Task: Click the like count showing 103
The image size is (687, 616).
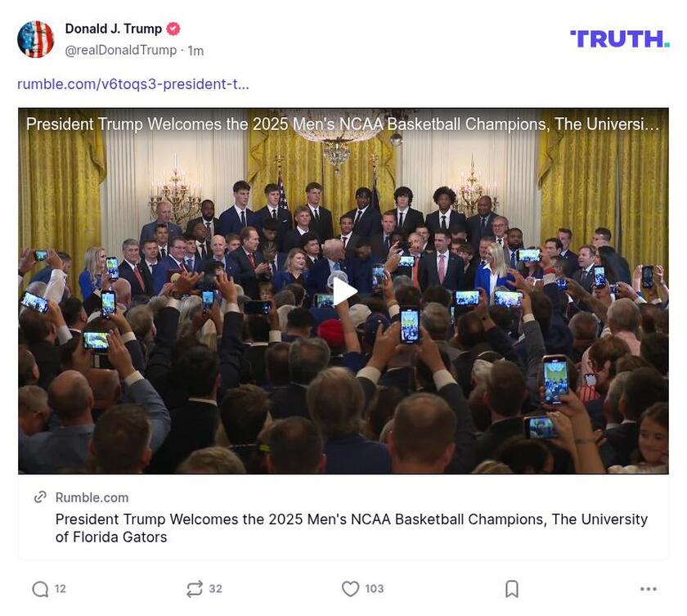Action: [375, 588]
